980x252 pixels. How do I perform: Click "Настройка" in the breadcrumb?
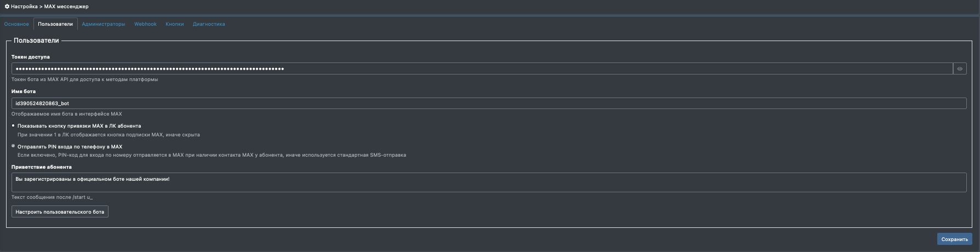click(x=24, y=7)
